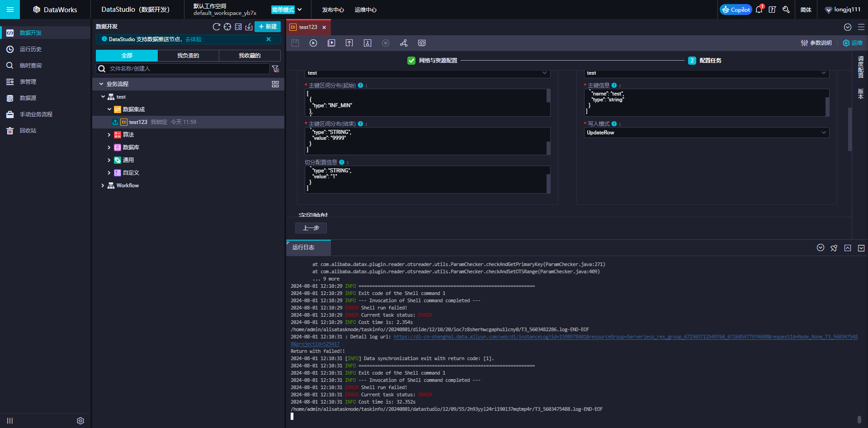Run the task with the play icon

click(313, 43)
